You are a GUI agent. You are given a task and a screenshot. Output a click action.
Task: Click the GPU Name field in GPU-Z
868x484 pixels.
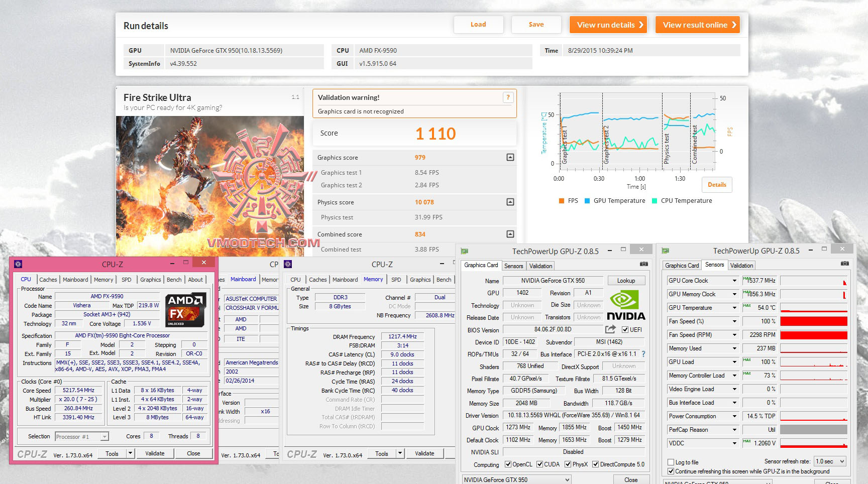pos(553,281)
